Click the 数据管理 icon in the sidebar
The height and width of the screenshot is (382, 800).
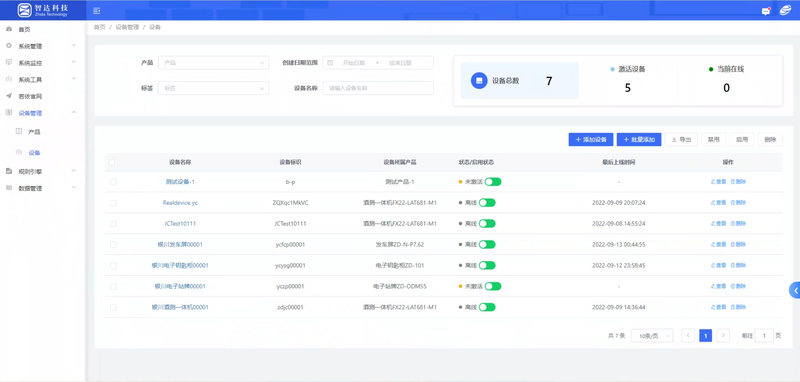[x=9, y=188]
